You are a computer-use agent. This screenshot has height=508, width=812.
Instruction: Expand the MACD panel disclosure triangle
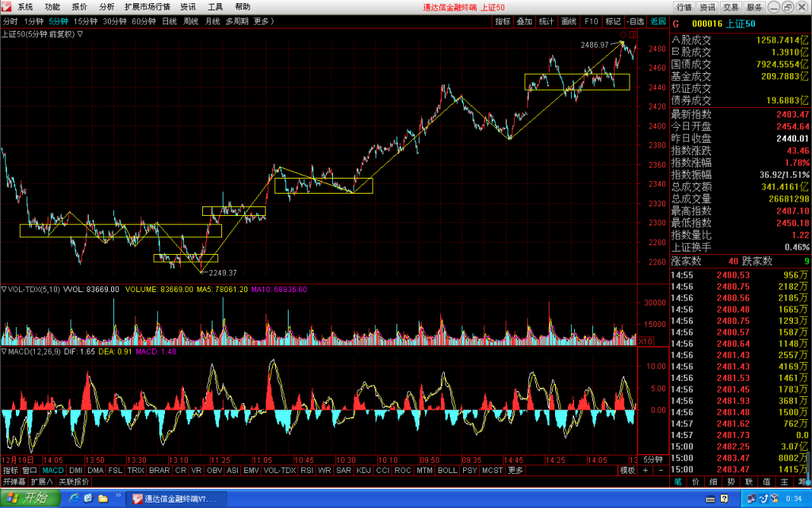[4, 352]
